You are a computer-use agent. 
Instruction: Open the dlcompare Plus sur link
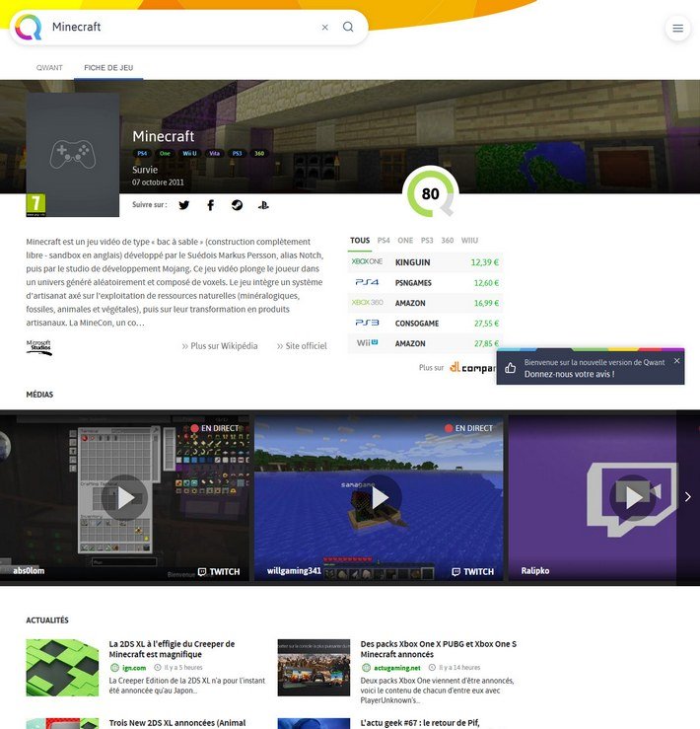click(456, 368)
